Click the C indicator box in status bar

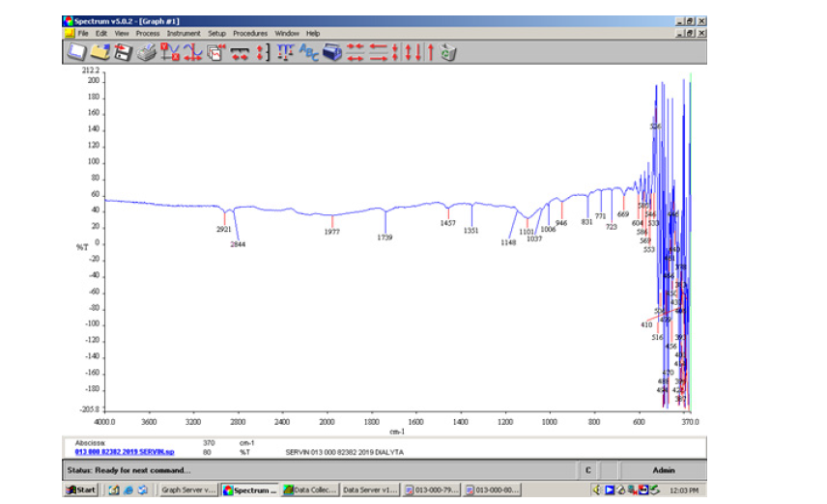tap(587, 470)
